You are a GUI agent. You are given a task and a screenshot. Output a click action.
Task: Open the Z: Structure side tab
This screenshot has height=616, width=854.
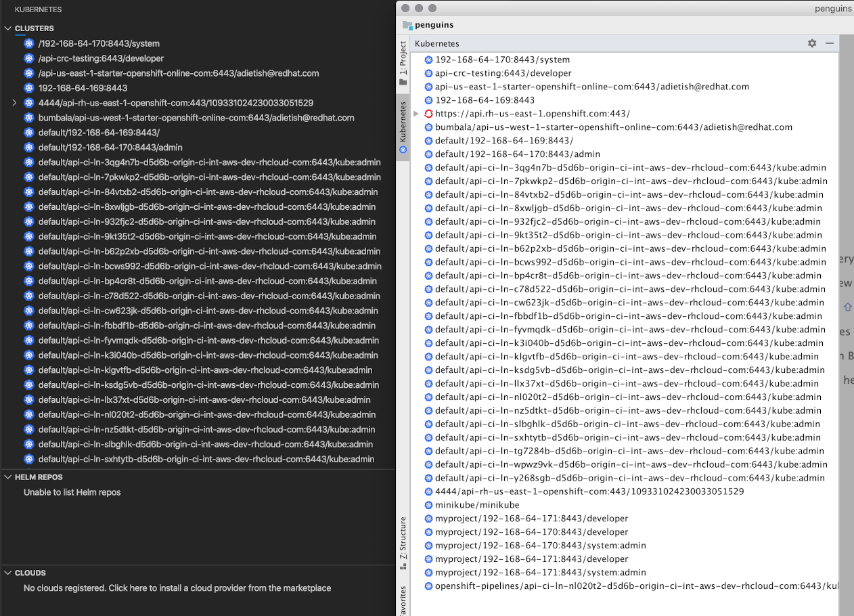tap(403, 543)
